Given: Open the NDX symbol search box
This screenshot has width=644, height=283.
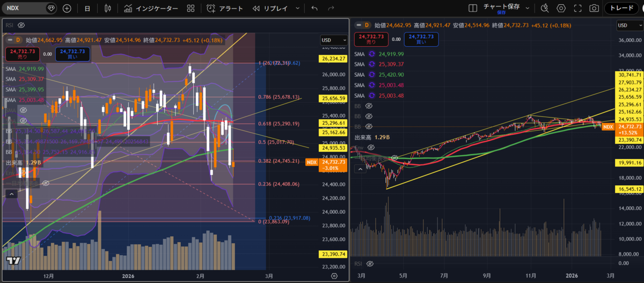Looking at the screenshot, I should pos(30,9).
